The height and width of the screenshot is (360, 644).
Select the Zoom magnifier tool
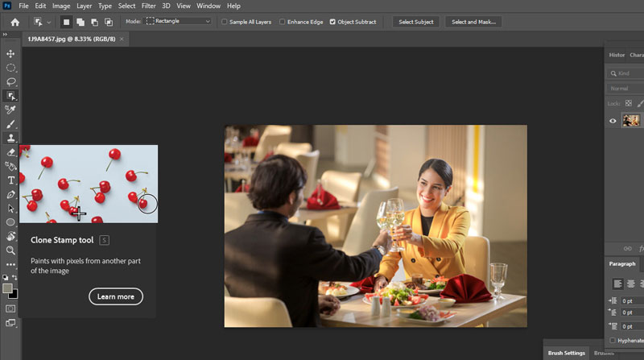[11, 250]
